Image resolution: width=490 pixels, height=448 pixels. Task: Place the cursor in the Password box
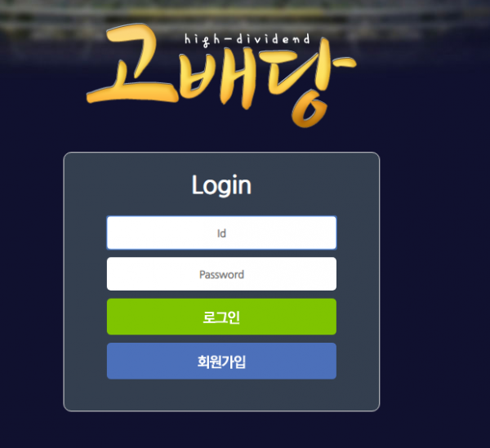[221, 274]
